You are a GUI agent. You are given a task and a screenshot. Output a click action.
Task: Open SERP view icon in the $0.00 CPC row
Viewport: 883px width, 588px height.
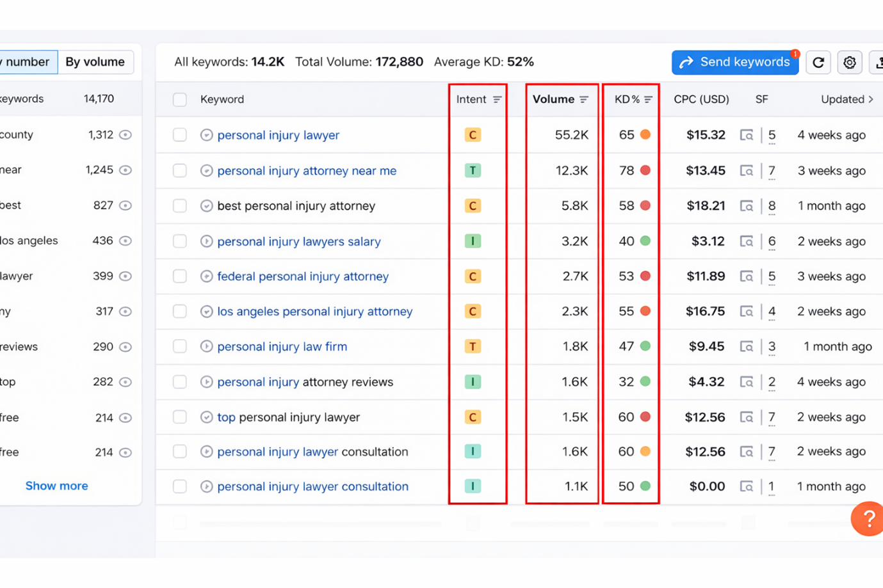click(747, 486)
